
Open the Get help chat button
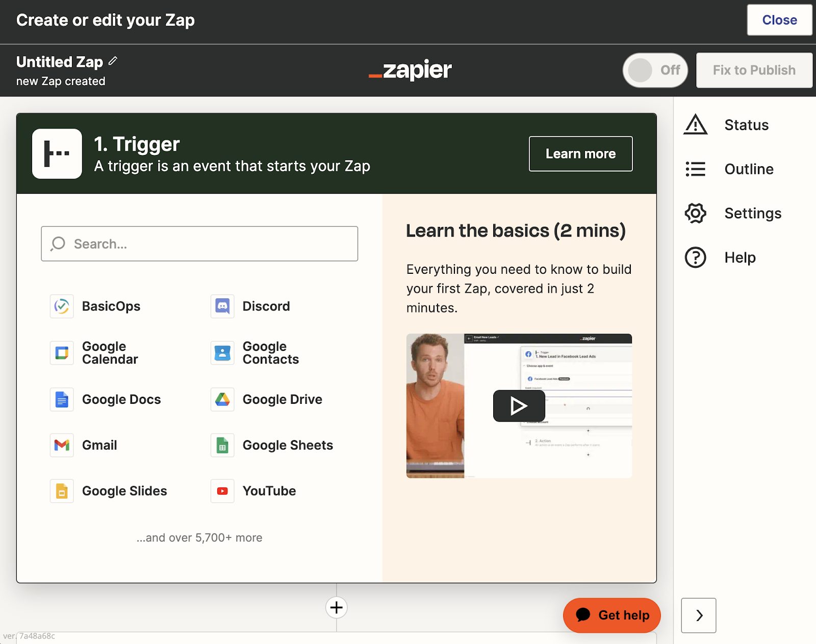612,615
